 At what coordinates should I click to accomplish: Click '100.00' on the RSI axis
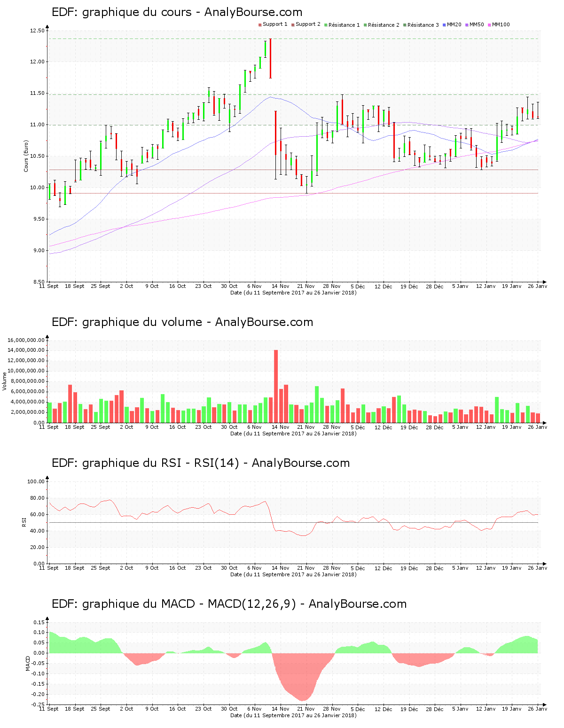click(x=36, y=481)
